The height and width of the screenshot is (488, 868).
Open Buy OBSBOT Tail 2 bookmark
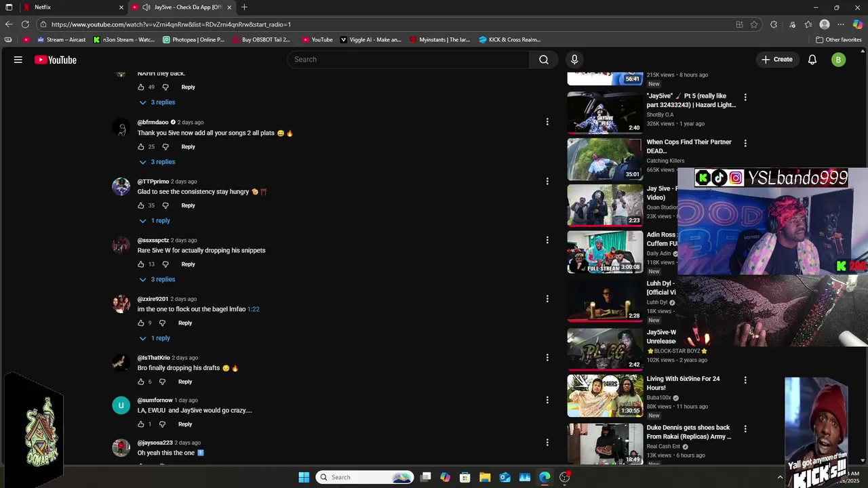pos(261,40)
